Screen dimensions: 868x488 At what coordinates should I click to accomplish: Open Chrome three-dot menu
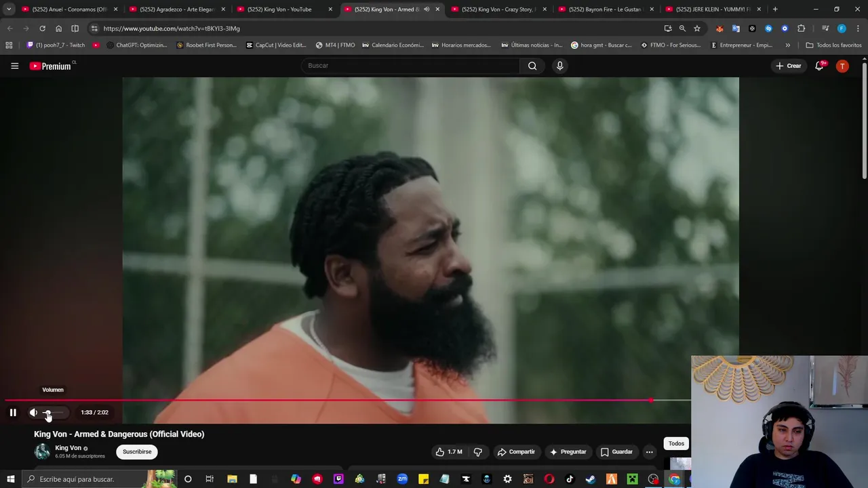858,28
